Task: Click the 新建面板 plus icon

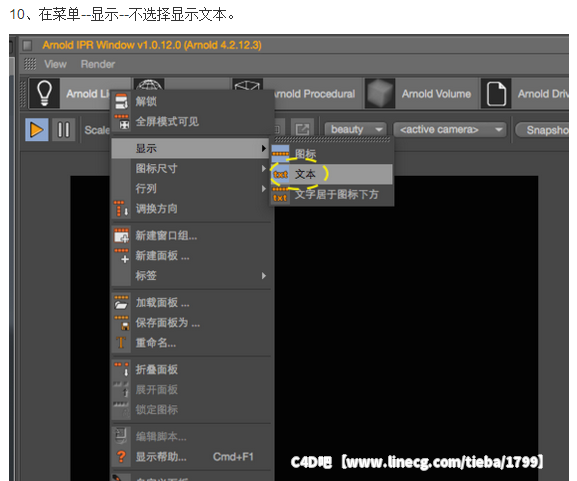Action: [x=121, y=256]
